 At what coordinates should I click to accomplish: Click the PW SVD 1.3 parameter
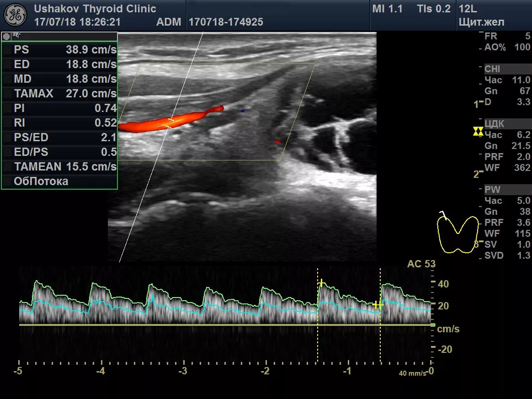pos(507,255)
